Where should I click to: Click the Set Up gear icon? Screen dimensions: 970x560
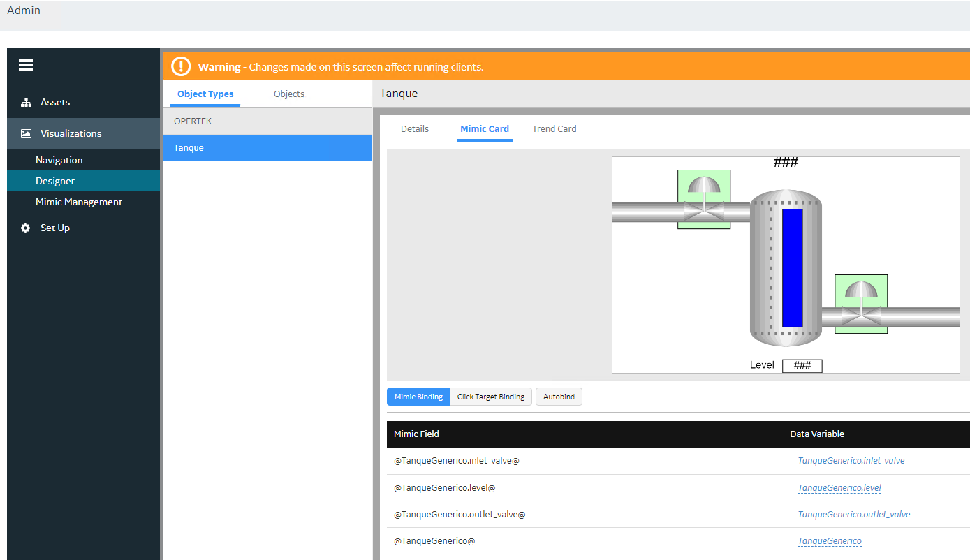(26, 228)
